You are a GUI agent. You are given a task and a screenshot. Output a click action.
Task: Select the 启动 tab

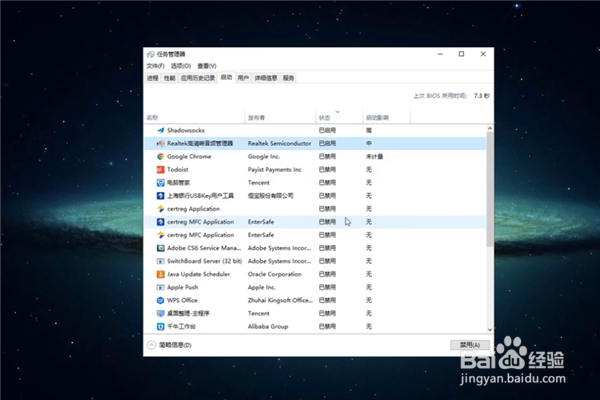click(x=226, y=77)
